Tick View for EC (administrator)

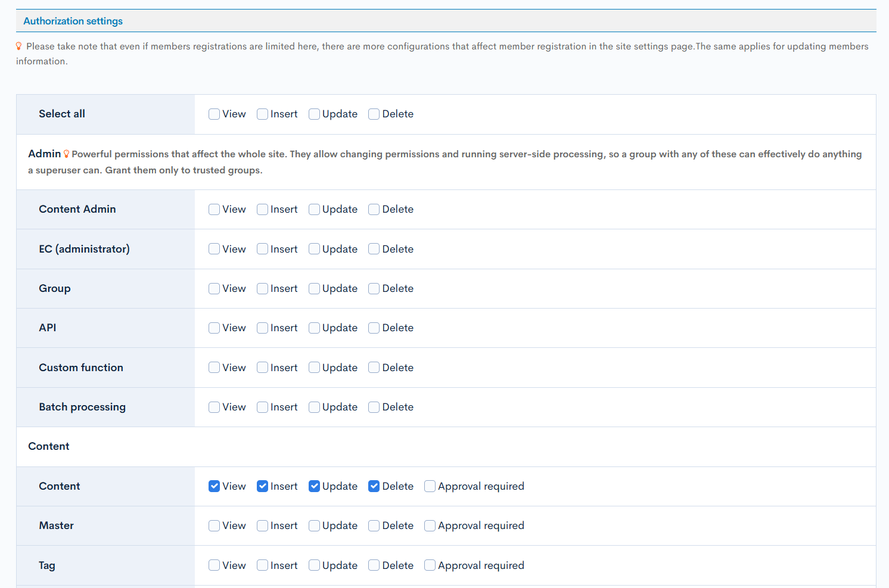214,249
